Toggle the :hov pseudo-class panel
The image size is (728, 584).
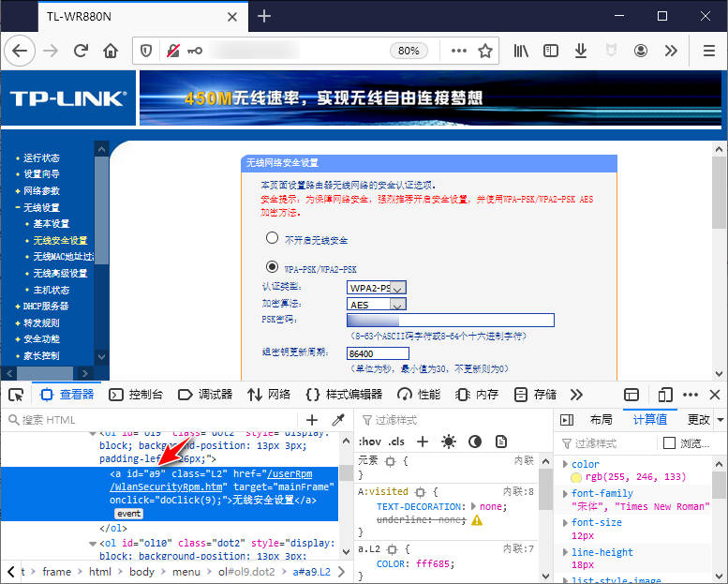(x=370, y=442)
